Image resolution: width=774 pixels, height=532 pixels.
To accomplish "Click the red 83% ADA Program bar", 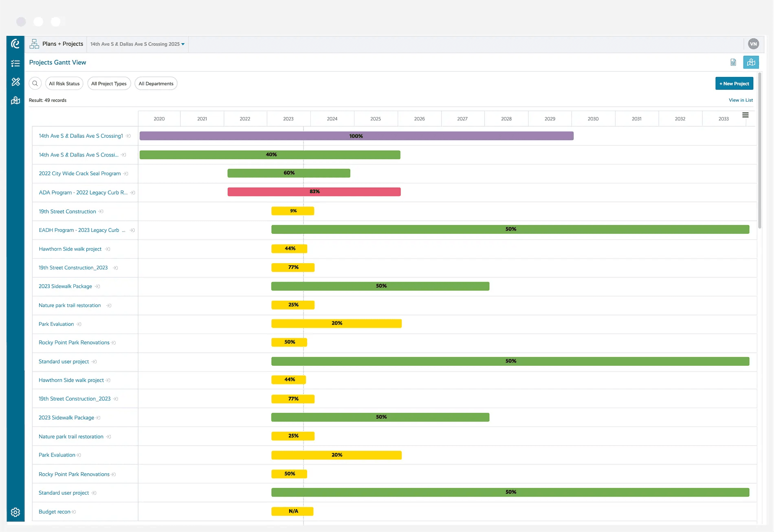I will pyautogui.click(x=314, y=192).
